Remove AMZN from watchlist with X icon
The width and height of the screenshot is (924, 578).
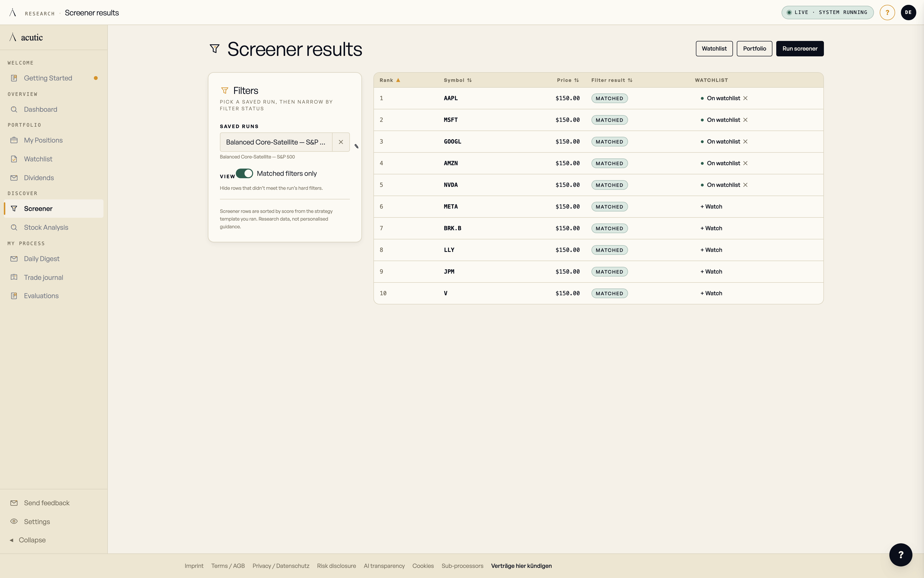745,163
